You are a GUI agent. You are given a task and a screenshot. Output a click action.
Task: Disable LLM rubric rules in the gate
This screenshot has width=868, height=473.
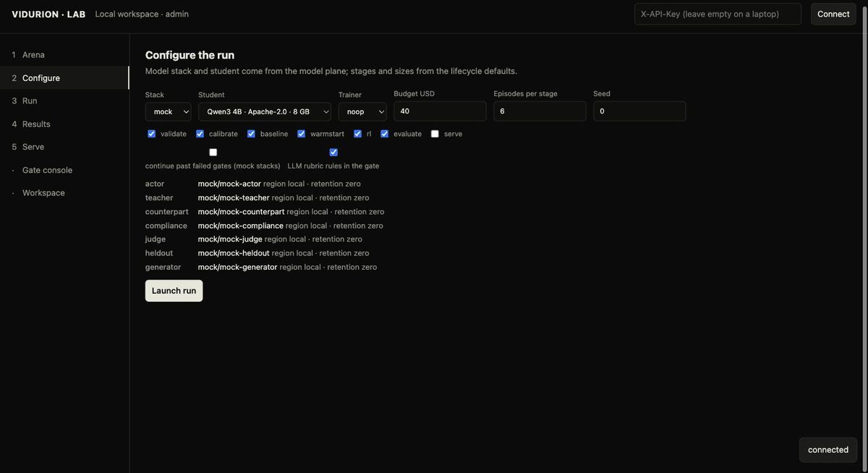click(x=333, y=152)
